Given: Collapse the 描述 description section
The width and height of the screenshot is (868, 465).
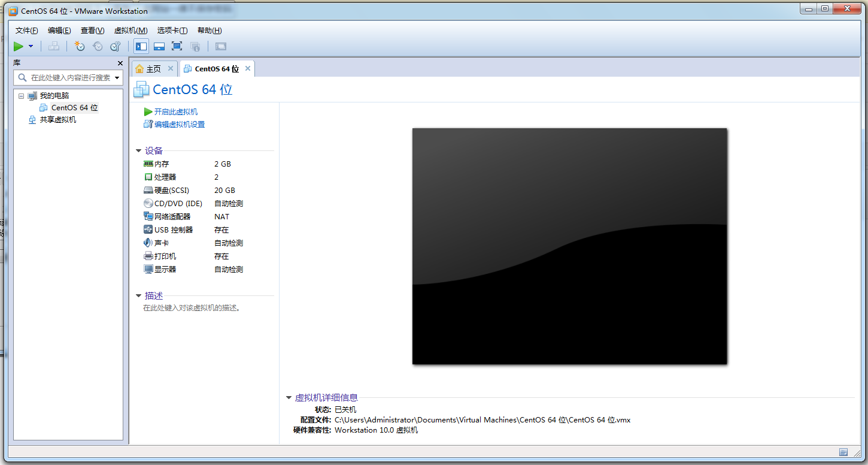Looking at the screenshot, I should pyautogui.click(x=138, y=295).
